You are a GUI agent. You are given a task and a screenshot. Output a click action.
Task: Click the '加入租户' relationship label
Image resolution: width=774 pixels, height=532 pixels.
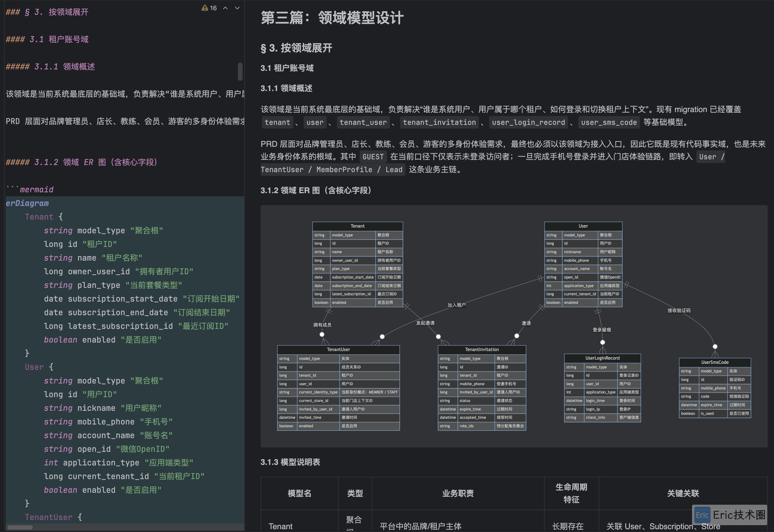click(457, 305)
